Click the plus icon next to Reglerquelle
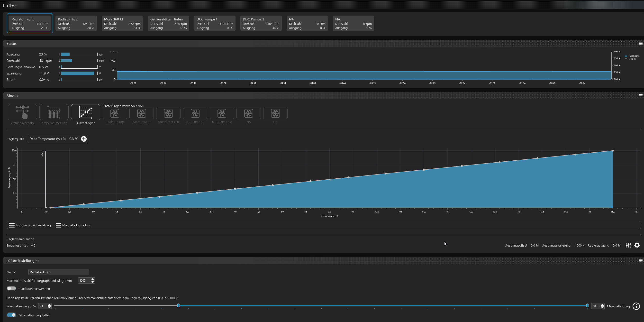 tap(84, 139)
